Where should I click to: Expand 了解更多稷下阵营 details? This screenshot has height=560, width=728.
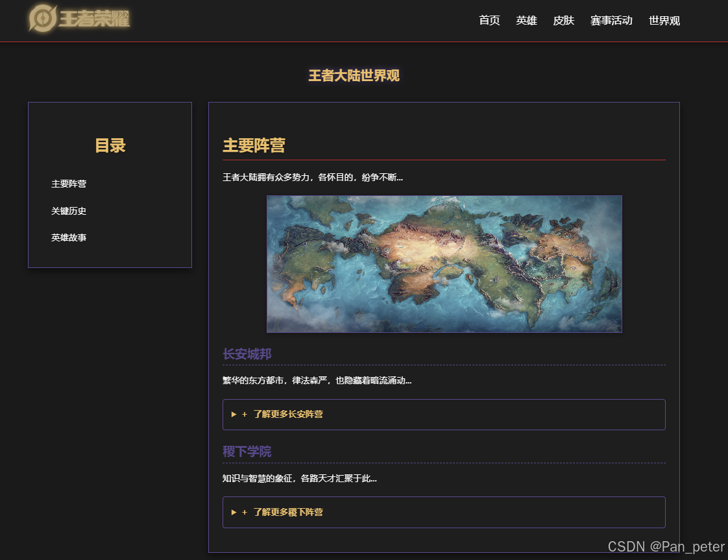pyautogui.click(x=444, y=512)
